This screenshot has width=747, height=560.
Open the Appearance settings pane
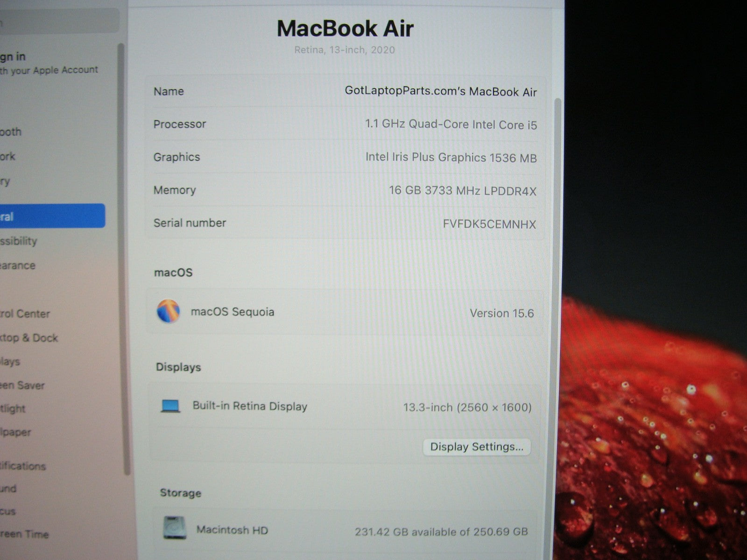tap(18, 266)
